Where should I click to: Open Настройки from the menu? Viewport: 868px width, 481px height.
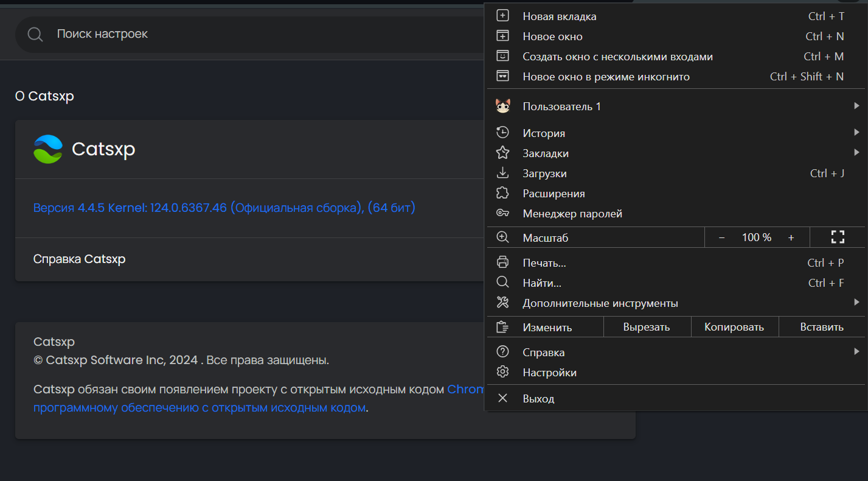676,373
